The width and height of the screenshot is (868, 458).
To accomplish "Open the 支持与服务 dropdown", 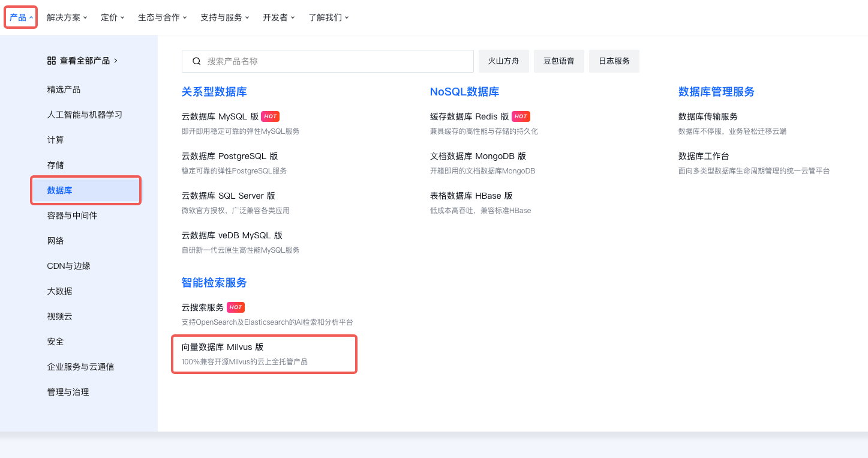I will pyautogui.click(x=225, y=17).
